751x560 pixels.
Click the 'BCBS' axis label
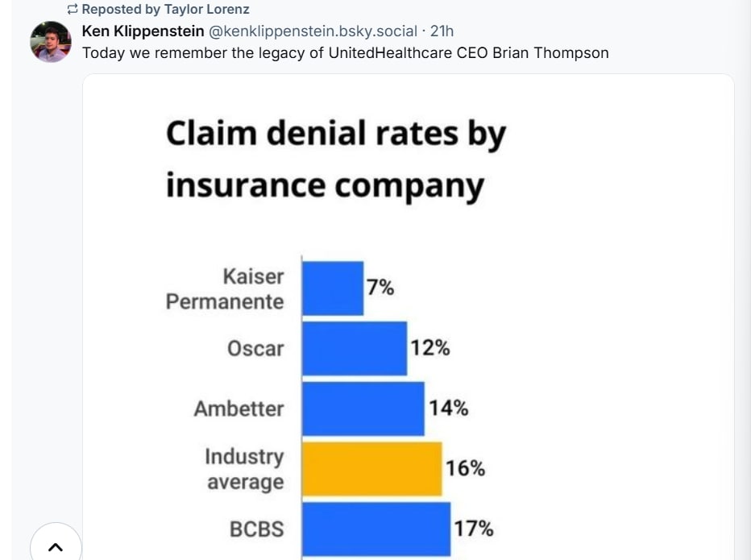(257, 529)
